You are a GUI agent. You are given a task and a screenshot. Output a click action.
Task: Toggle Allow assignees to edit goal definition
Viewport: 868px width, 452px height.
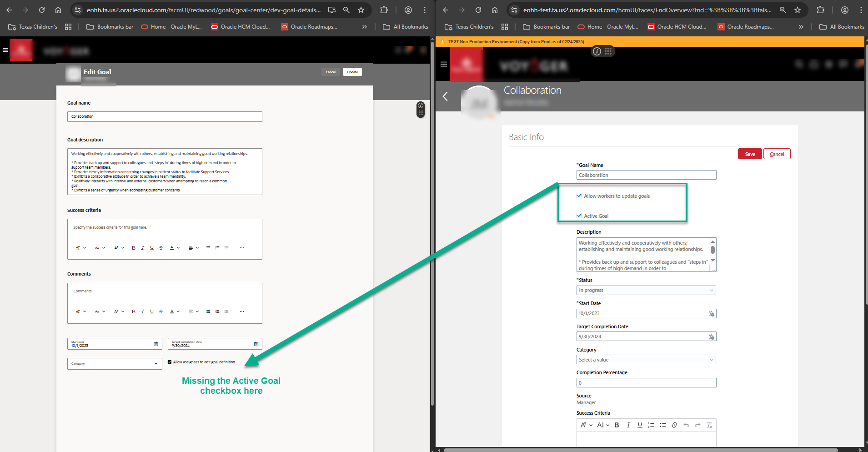click(169, 362)
